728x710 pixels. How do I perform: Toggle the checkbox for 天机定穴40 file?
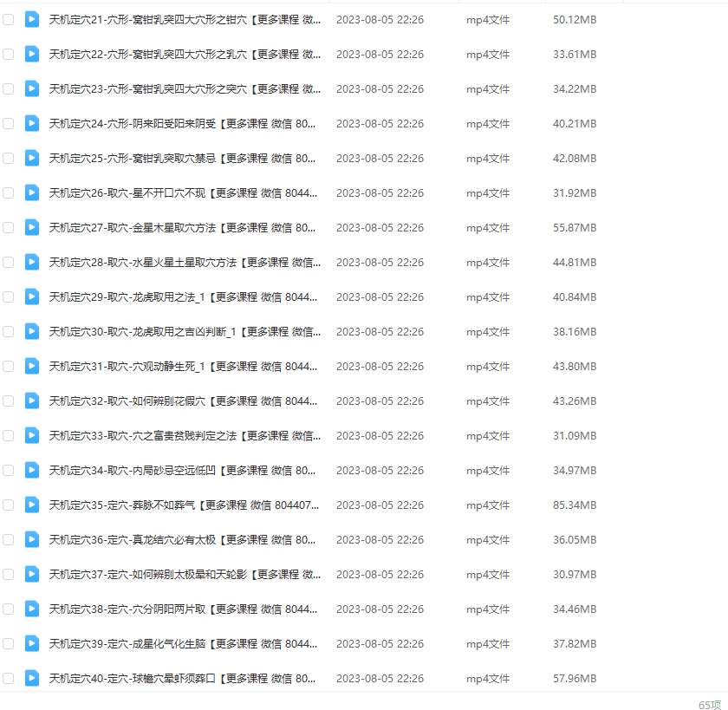(x=9, y=678)
